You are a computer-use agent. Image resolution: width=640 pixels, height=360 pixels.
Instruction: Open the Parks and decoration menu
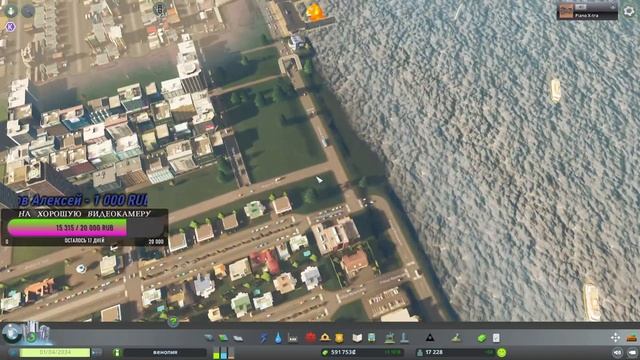click(x=390, y=338)
